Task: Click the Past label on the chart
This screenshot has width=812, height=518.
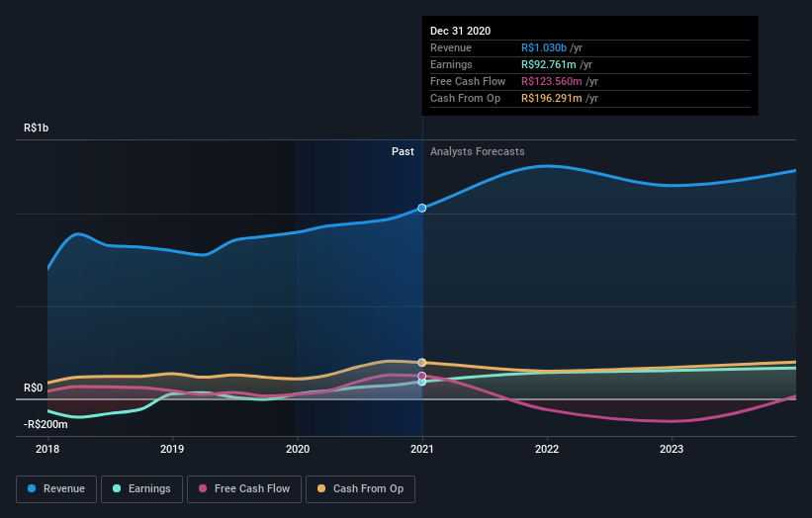Action: coord(403,151)
